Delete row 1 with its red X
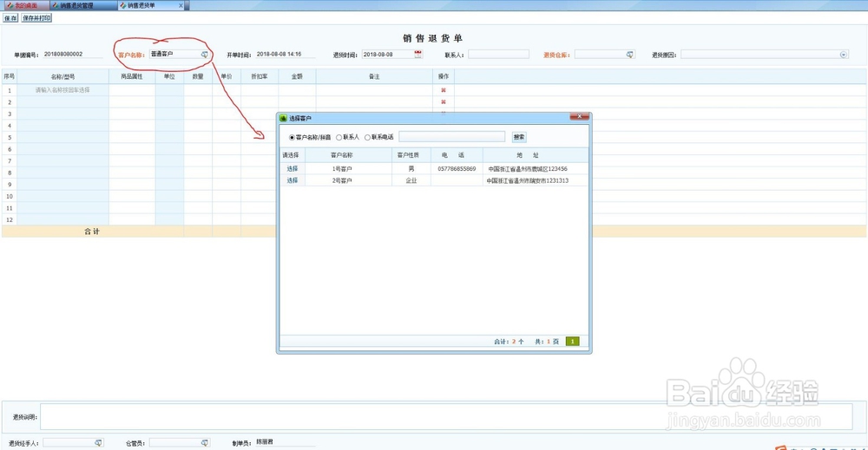Screen dimensions: 868x450 click(443, 90)
